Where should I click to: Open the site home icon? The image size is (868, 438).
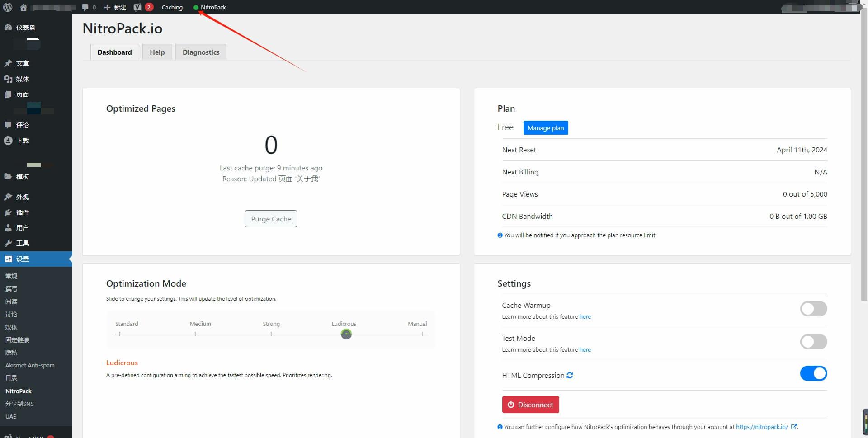point(24,7)
